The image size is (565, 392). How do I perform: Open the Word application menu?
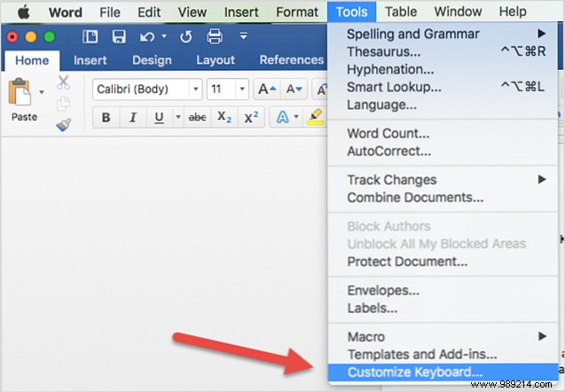[x=66, y=12]
